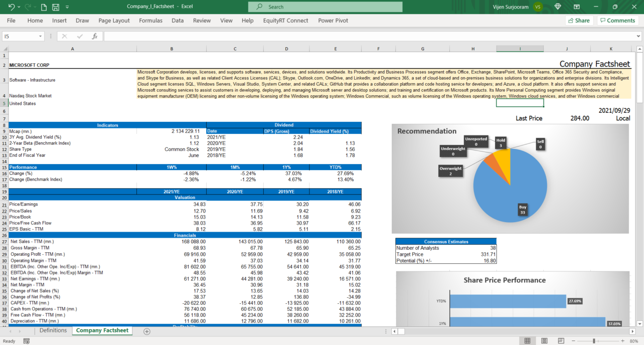The height and width of the screenshot is (345, 644).
Task: Switch to the Definitions sheet tab
Action: click(52, 330)
